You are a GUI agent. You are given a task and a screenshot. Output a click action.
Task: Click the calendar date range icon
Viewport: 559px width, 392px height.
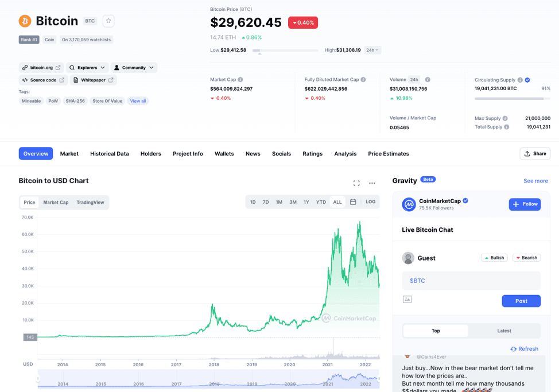pos(353,202)
